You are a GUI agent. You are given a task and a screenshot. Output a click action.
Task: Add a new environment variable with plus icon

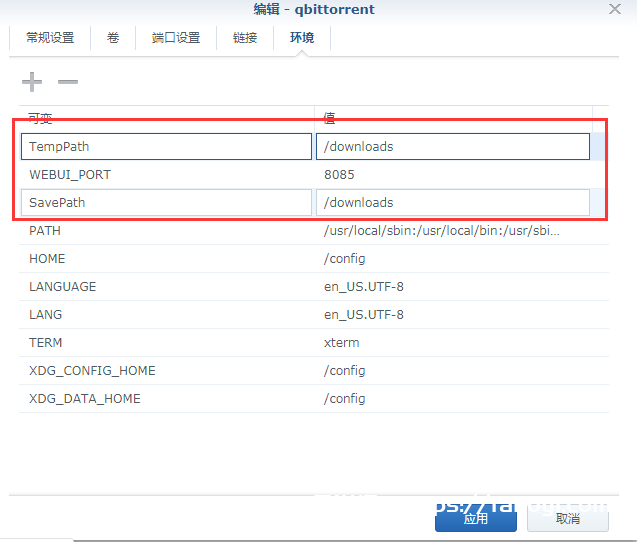click(32, 82)
